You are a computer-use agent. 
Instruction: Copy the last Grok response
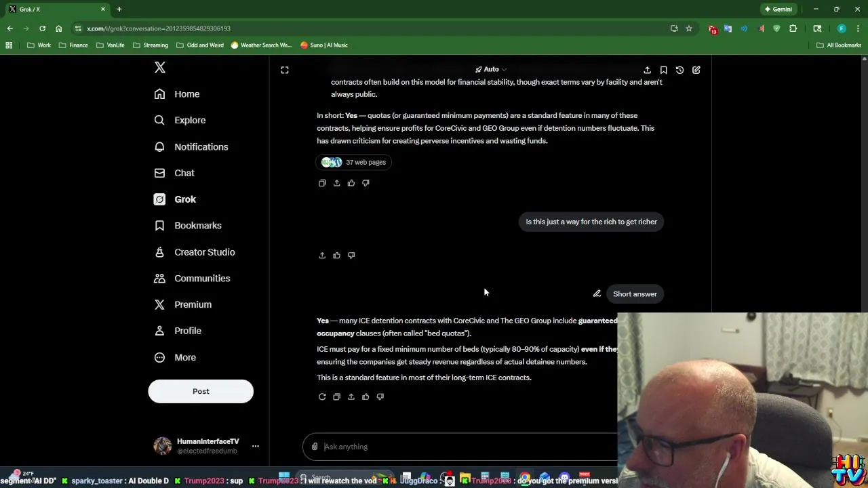(x=336, y=396)
